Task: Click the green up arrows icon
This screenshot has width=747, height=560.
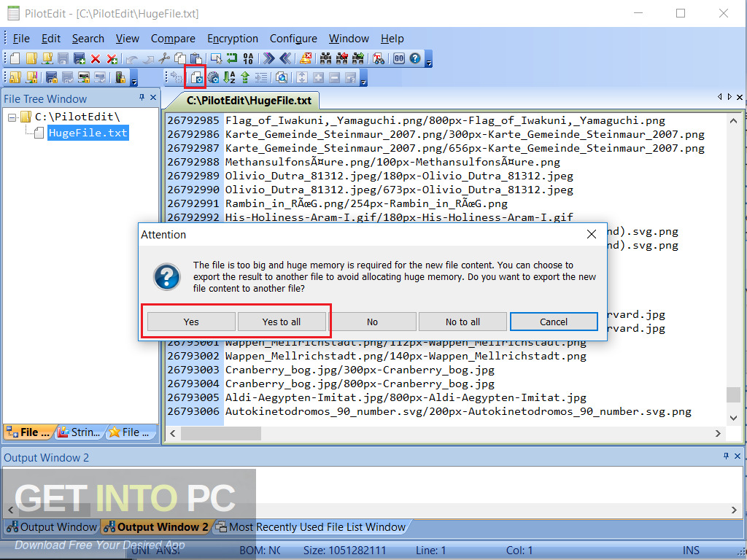Action: (245, 77)
